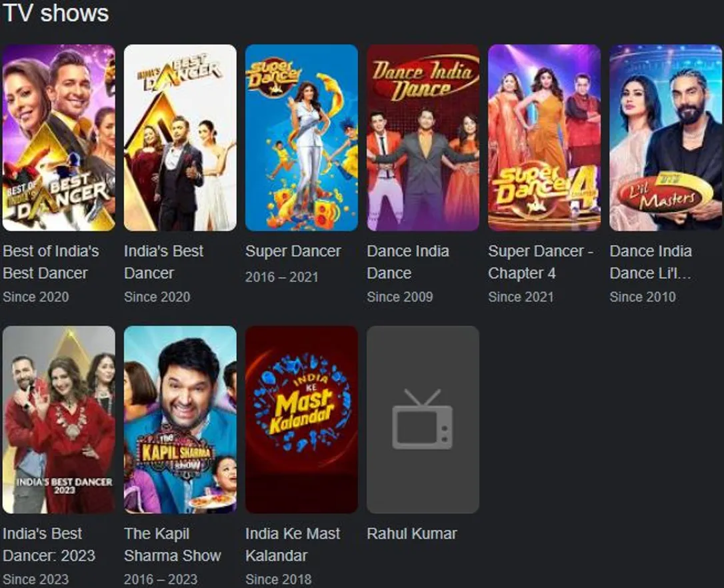
Task: Open India Ke Mast Kalandar poster
Action: pos(301,419)
